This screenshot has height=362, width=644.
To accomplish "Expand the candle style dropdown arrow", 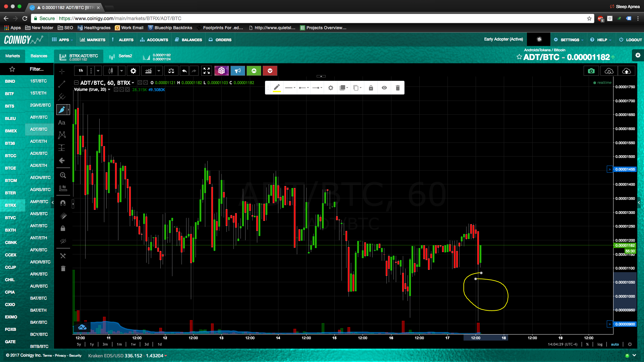I will [x=121, y=71].
